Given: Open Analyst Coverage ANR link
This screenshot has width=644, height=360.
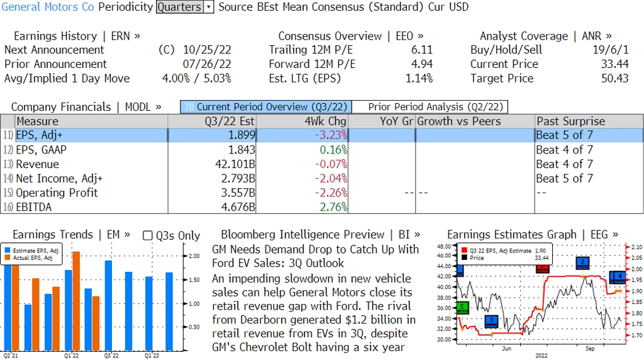Looking at the screenshot, I should click(545, 36).
